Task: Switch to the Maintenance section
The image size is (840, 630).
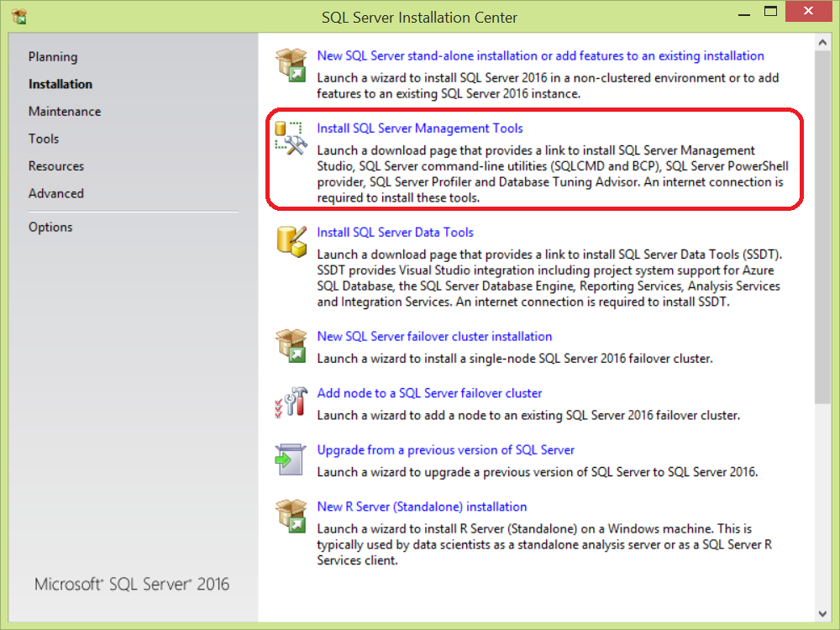Action: coord(65,112)
